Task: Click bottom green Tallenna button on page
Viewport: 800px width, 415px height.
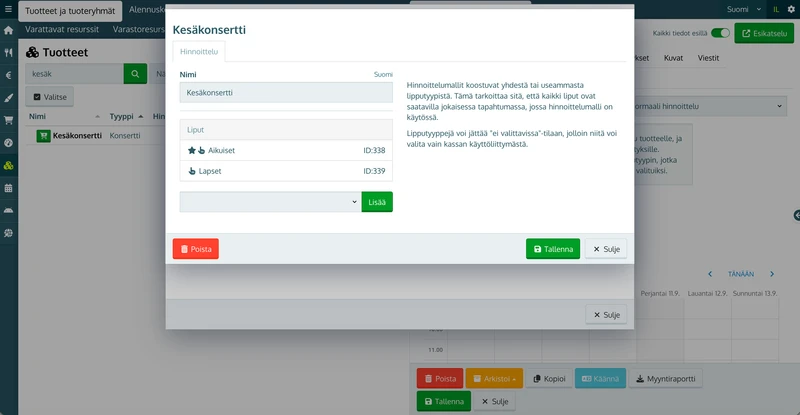Action: [443, 401]
